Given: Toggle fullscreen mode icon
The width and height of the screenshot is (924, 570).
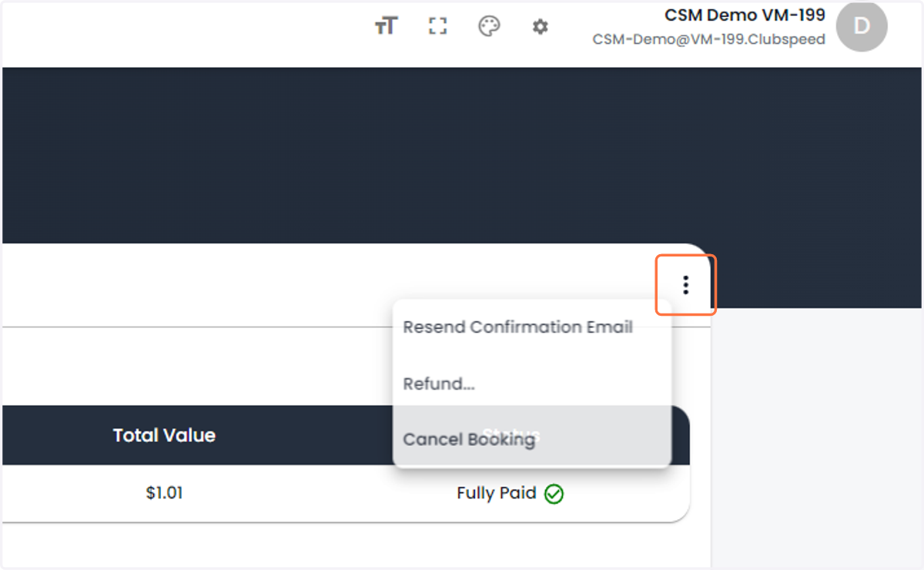Looking at the screenshot, I should pos(437,26).
